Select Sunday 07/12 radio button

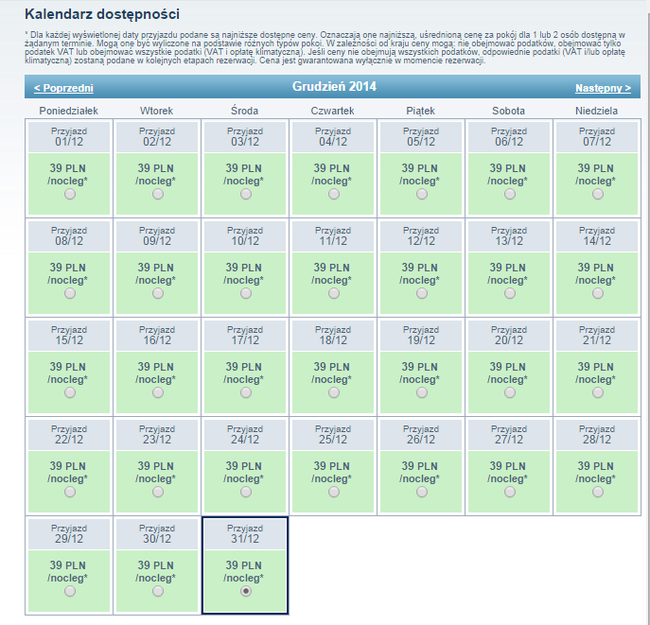pyautogui.click(x=598, y=194)
